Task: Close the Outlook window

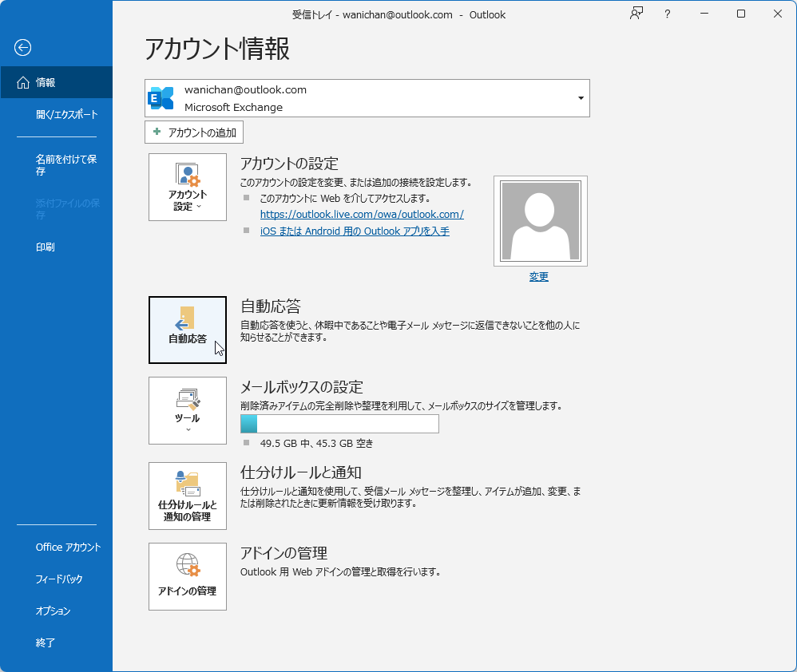Action: tap(778, 14)
